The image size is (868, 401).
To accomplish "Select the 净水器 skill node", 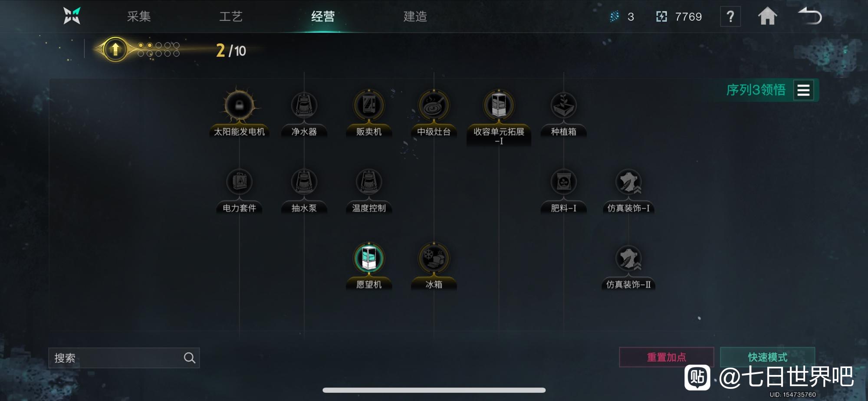I will click(x=304, y=105).
